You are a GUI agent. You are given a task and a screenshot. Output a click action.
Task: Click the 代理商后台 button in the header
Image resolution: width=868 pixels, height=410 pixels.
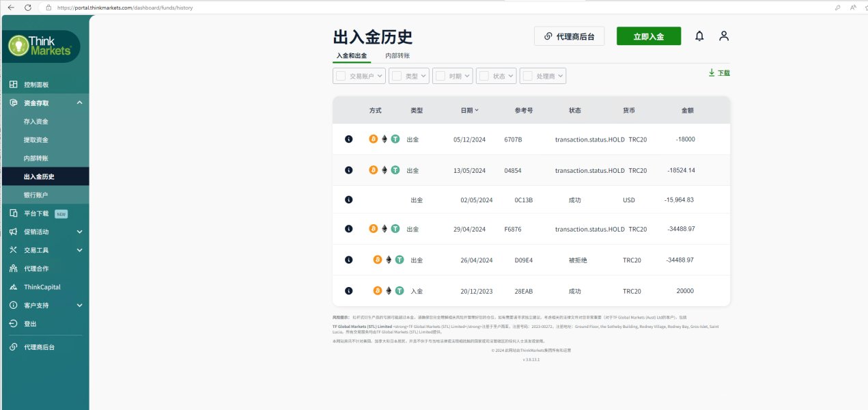(569, 36)
